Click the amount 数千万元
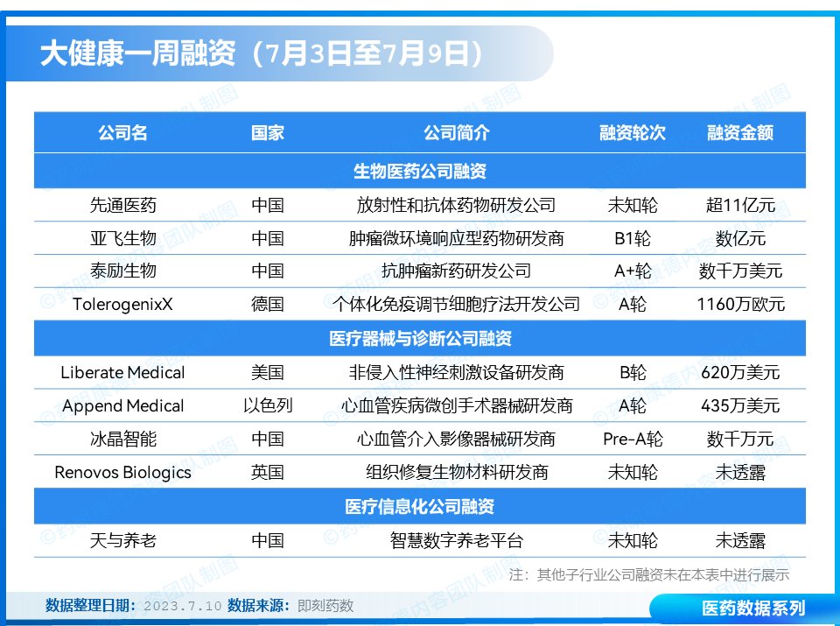This screenshot has width=840, height=626. tap(740, 439)
